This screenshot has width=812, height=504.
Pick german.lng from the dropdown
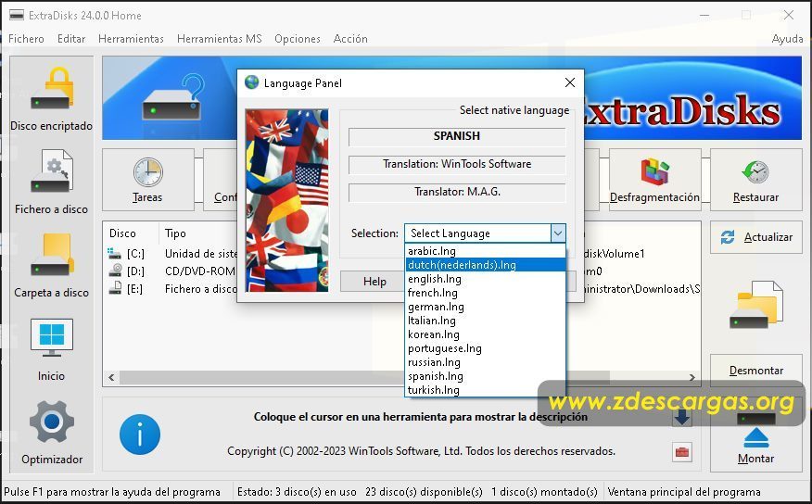pos(485,307)
